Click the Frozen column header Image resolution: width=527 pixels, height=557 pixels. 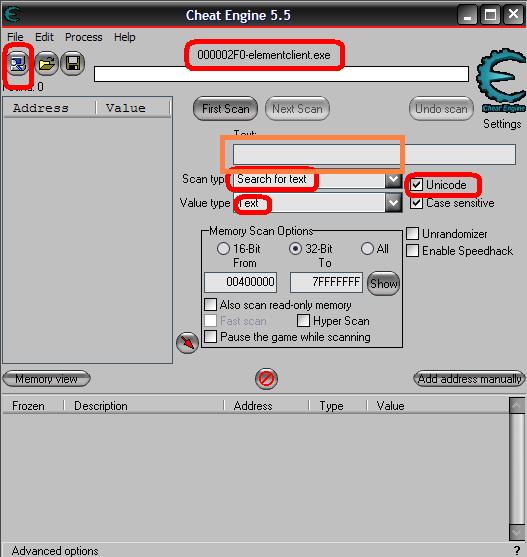(33, 406)
